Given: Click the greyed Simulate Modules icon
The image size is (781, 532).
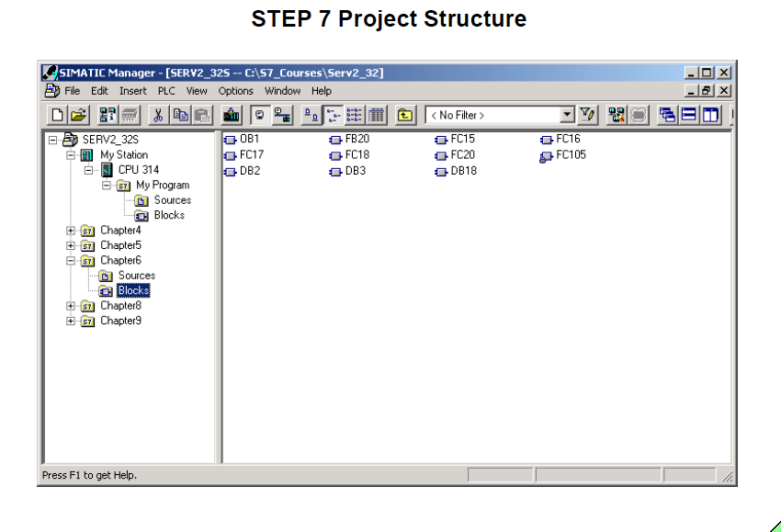Looking at the screenshot, I should (x=639, y=115).
